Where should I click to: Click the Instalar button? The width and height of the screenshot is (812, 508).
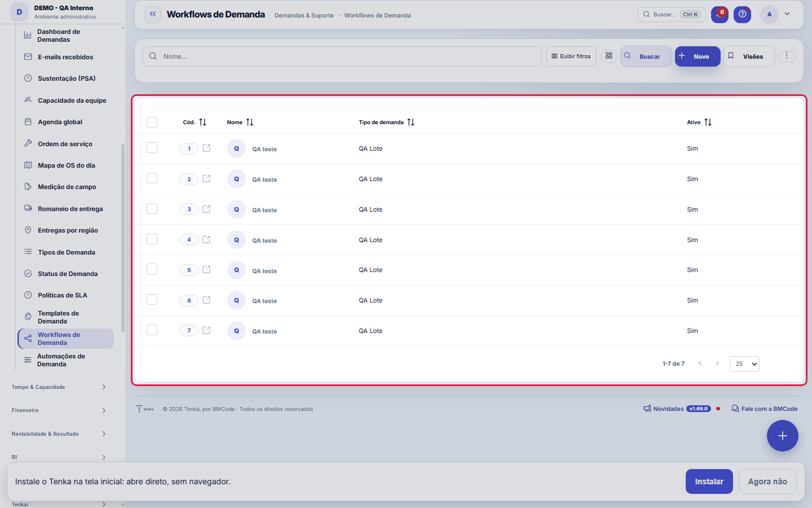coord(709,481)
